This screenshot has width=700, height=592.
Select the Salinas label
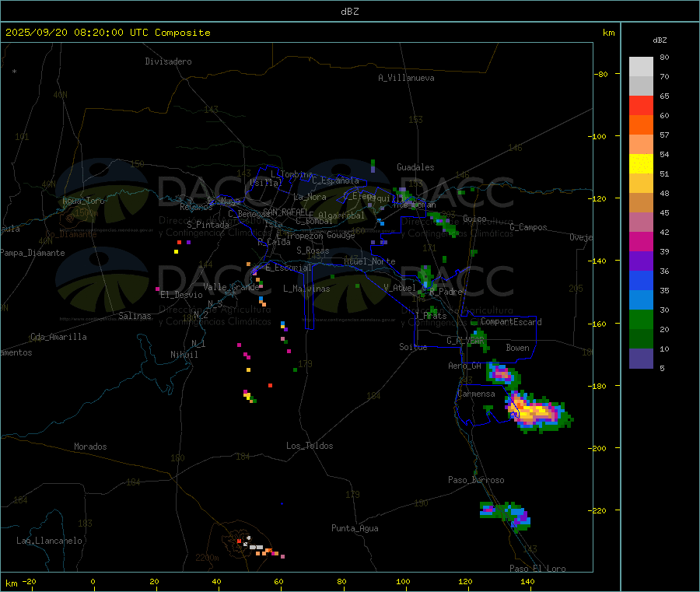point(135,316)
